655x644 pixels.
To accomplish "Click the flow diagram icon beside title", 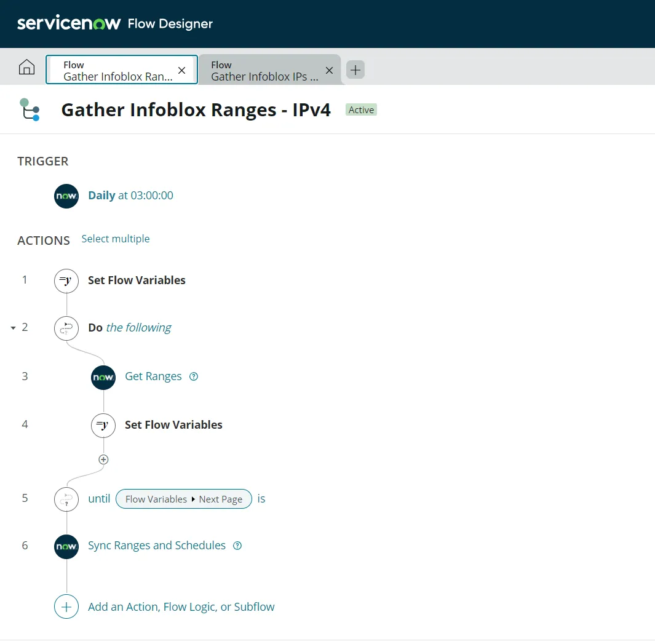I will pyautogui.click(x=30, y=110).
